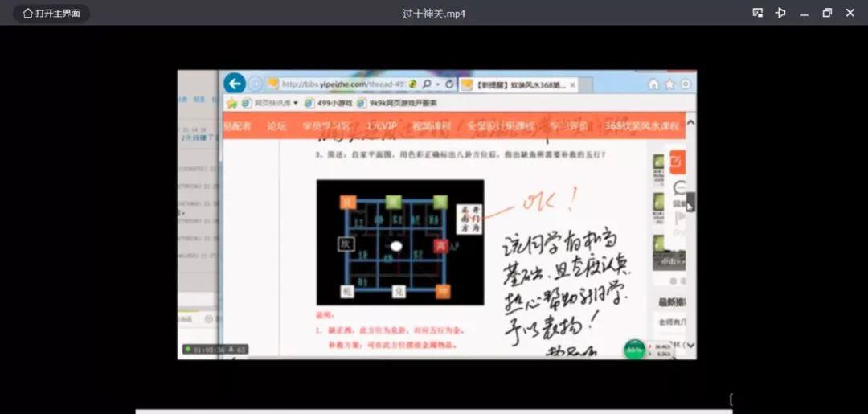The height and width of the screenshot is (414, 868).
Task: Click the 01:03:36 recording timer overlay
Action: tap(216, 349)
